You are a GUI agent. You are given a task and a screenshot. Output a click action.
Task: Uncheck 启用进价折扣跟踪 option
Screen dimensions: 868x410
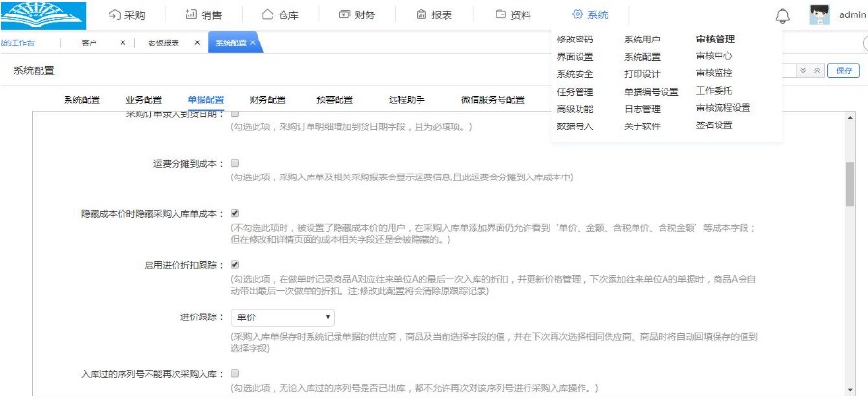pyautogui.click(x=234, y=264)
